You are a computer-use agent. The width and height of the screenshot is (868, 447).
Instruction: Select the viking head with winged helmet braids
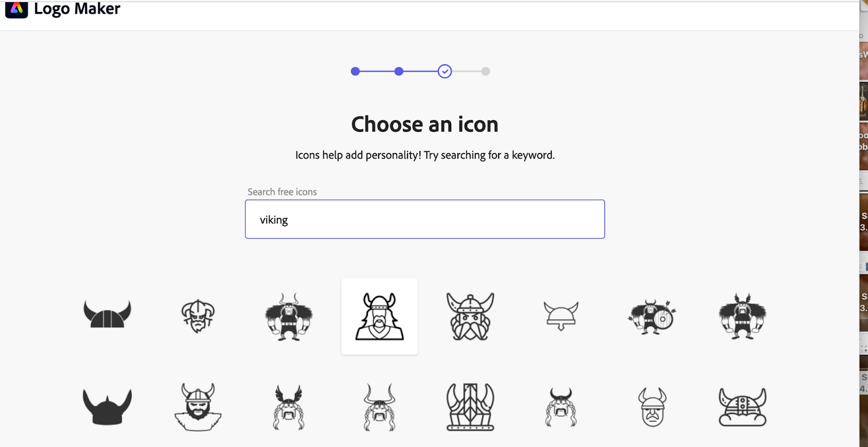click(x=288, y=407)
